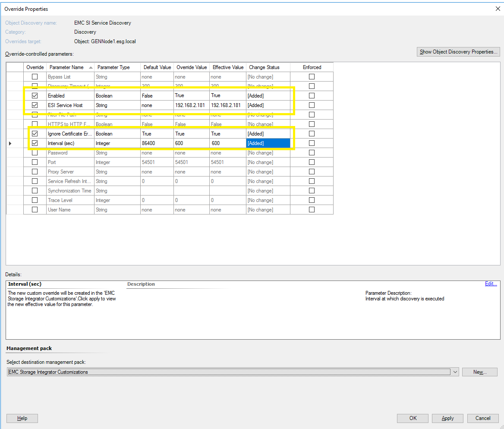Image resolution: width=504 pixels, height=429 pixels.
Task: Check Override for HTTPS to HTTP parameter
Action: point(35,124)
